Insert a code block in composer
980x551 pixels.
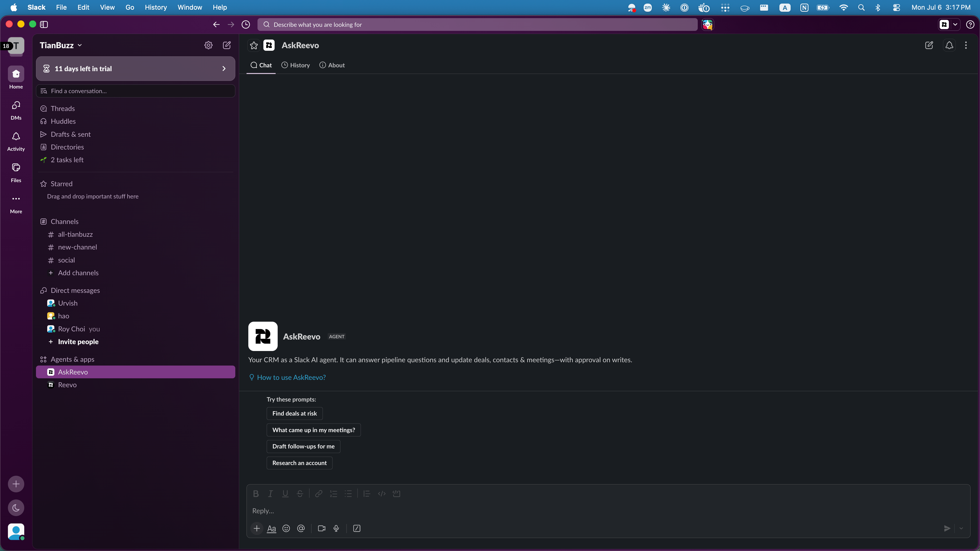396,494
